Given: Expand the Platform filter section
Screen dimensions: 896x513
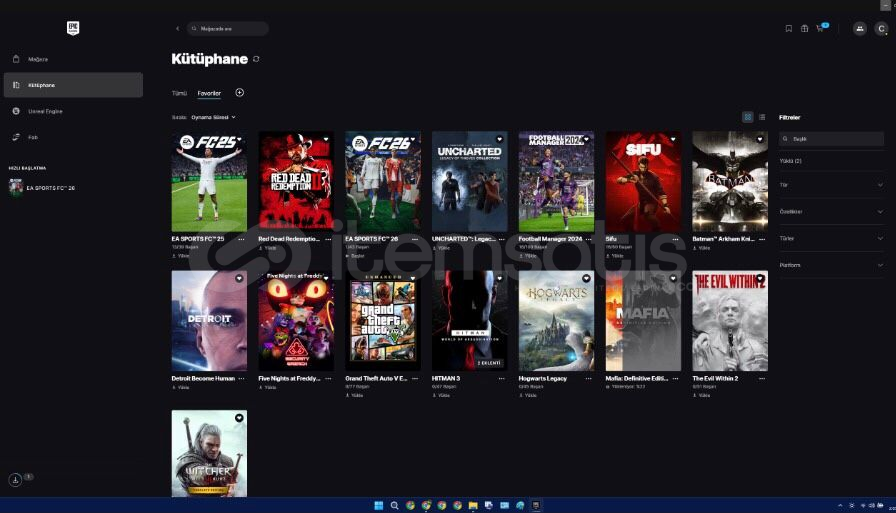Looking at the screenshot, I should 831,265.
